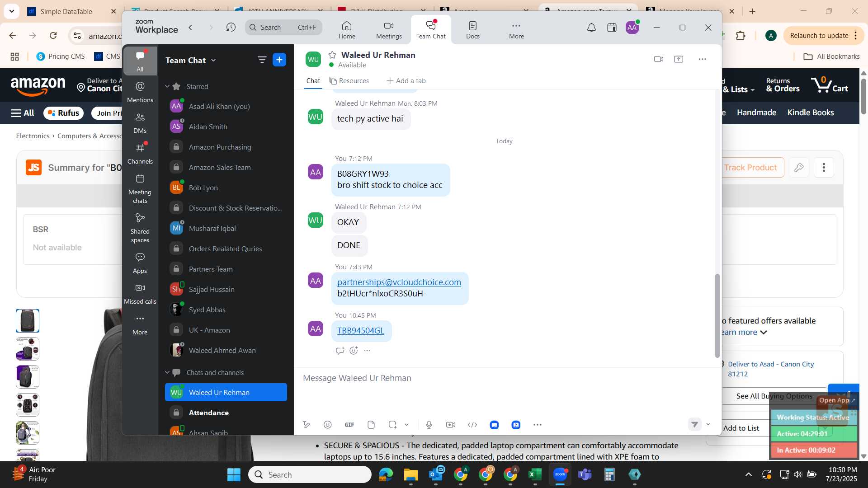
Task: Insert a code snippet
Action: [x=472, y=425]
